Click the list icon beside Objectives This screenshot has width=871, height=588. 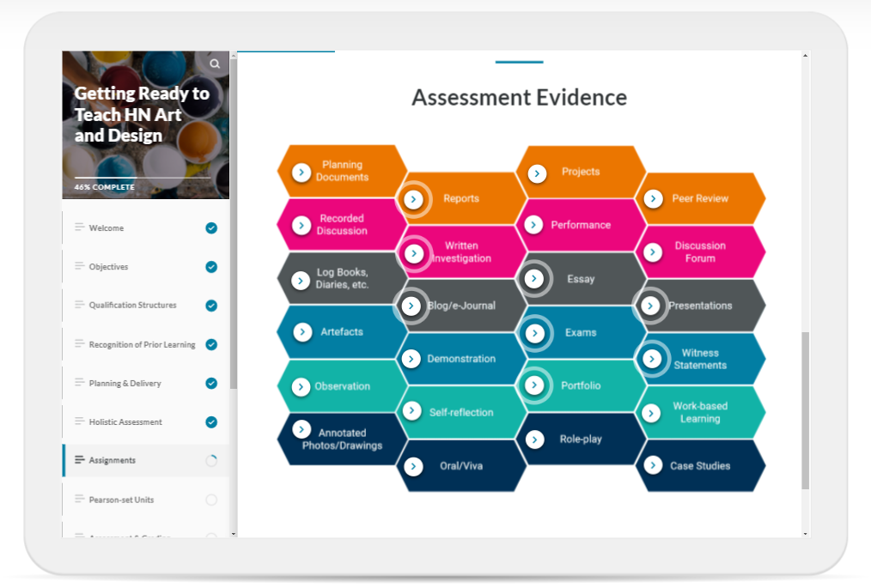[x=80, y=266]
